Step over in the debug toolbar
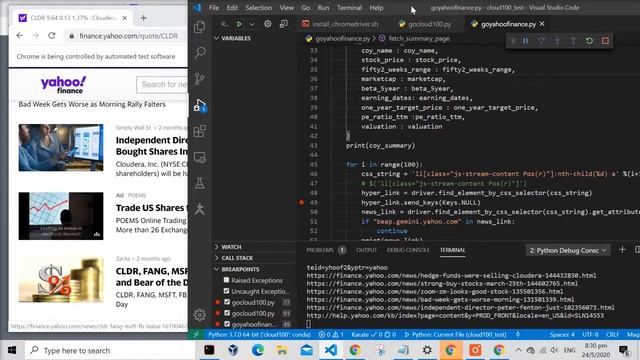The image size is (640, 360). pyautogui.click(x=541, y=41)
